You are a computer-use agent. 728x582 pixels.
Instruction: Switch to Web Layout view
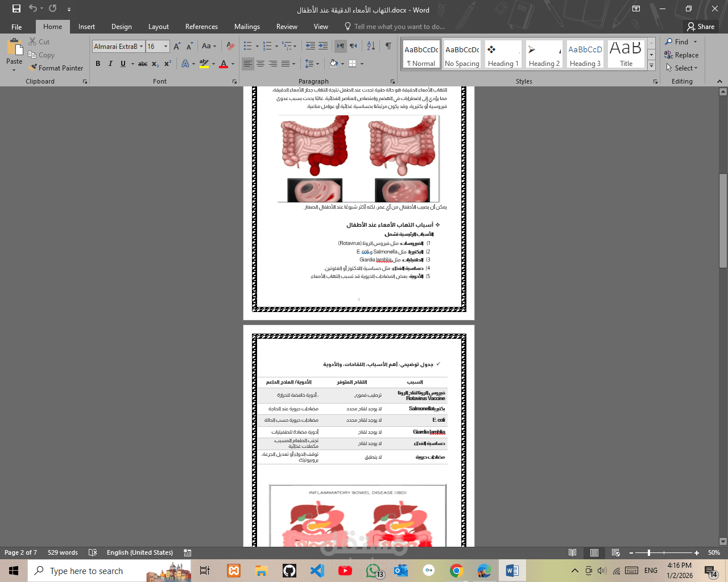point(615,552)
